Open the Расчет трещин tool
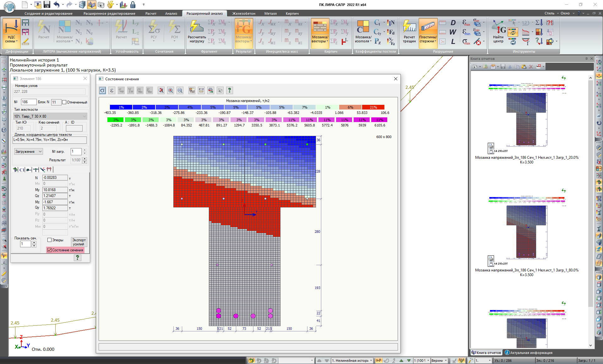 409,31
